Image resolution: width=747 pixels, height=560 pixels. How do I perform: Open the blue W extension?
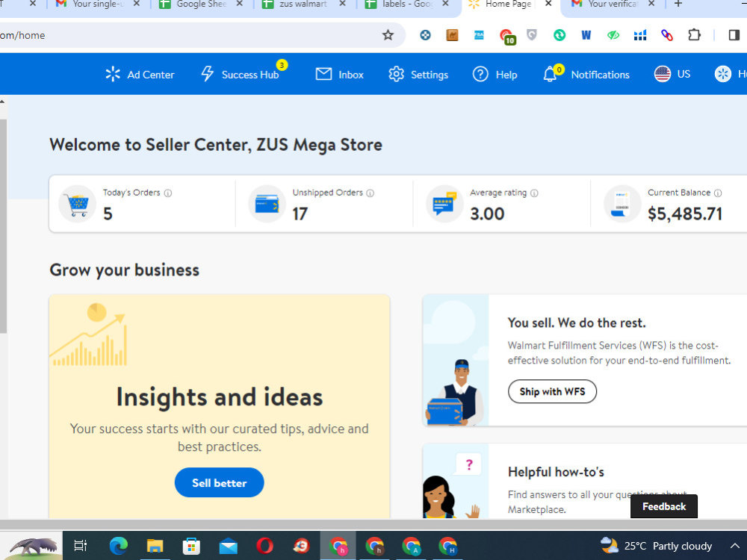tap(586, 35)
